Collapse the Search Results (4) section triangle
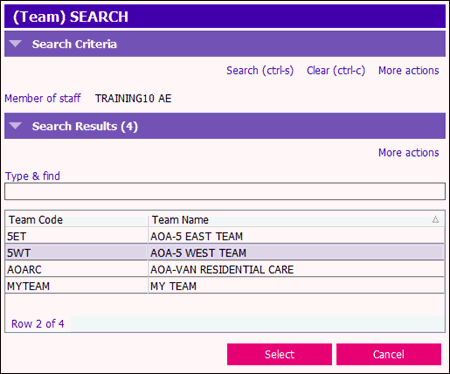The image size is (450, 374). pos(15,126)
